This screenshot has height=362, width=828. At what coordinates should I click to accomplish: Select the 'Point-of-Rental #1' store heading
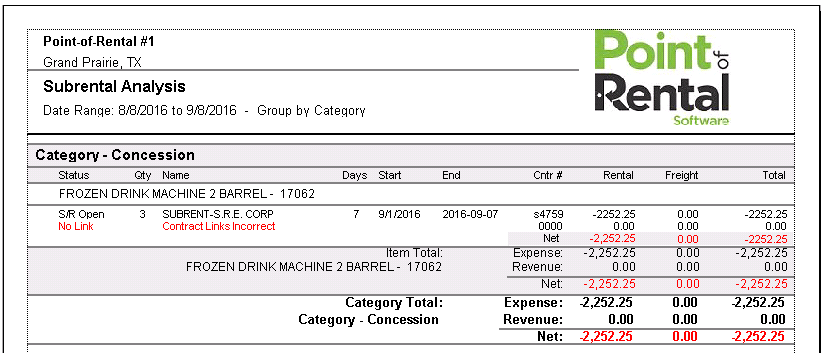pos(98,41)
